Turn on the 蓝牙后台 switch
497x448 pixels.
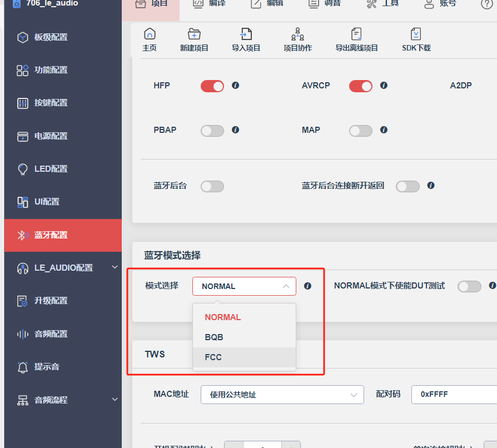(212, 186)
